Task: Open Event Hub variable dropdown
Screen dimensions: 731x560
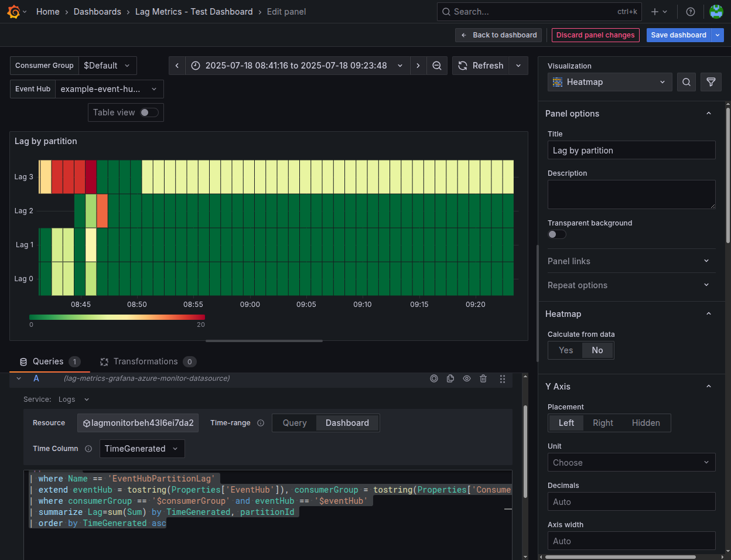Action: click(x=110, y=89)
